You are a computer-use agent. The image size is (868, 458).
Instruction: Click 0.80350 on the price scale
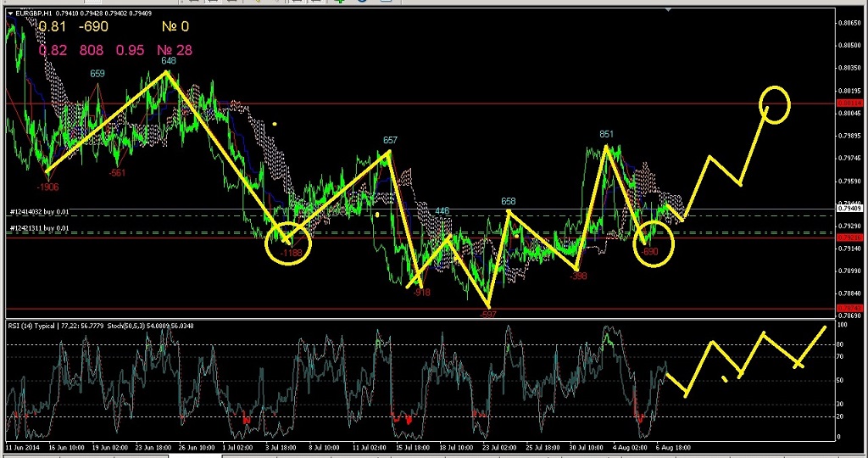click(849, 68)
